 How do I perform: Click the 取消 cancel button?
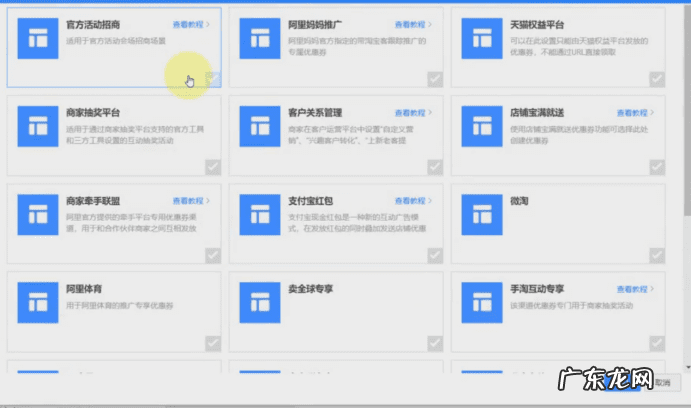pyautogui.click(x=662, y=383)
